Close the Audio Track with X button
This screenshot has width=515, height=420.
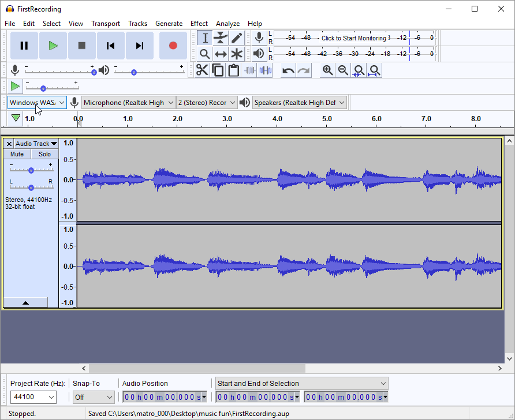pyautogui.click(x=9, y=144)
